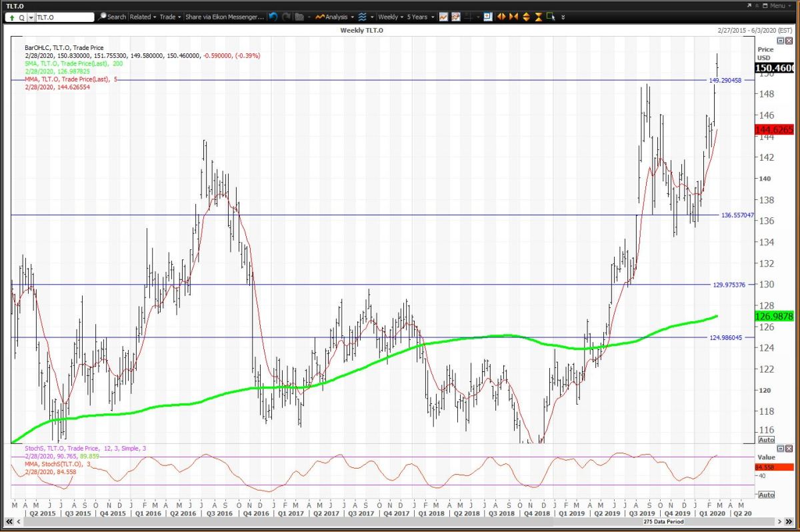800x532 pixels.
Task: Click the vertical expand arrows icon
Action: (526, 17)
